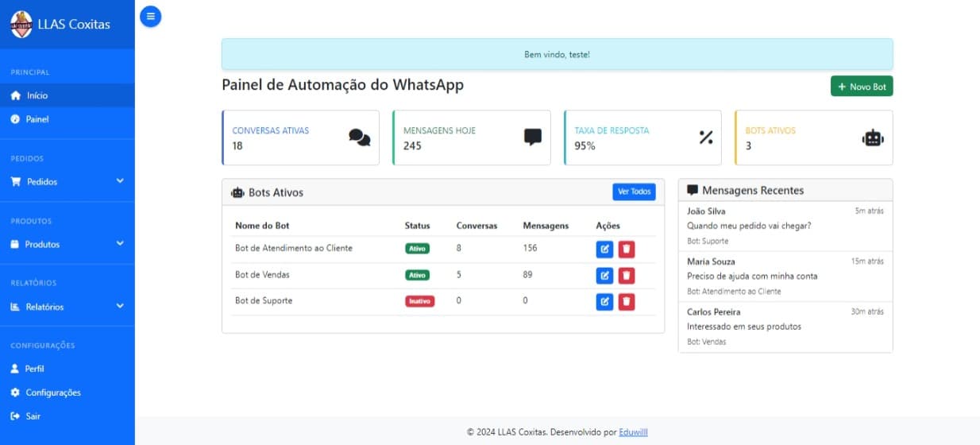This screenshot has width=980, height=445.
Task: Open the Perfil page
Action: [68, 369]
